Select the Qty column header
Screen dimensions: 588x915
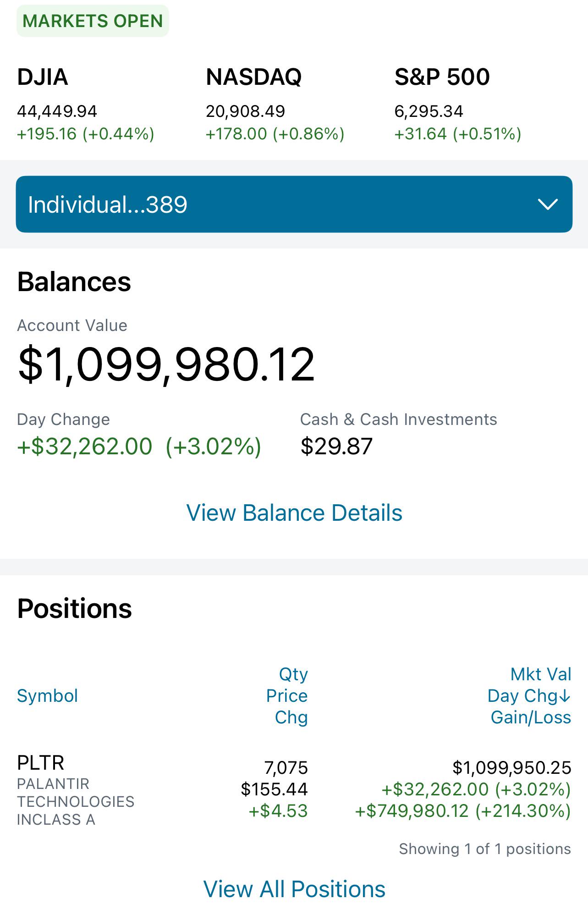point(293,674)
